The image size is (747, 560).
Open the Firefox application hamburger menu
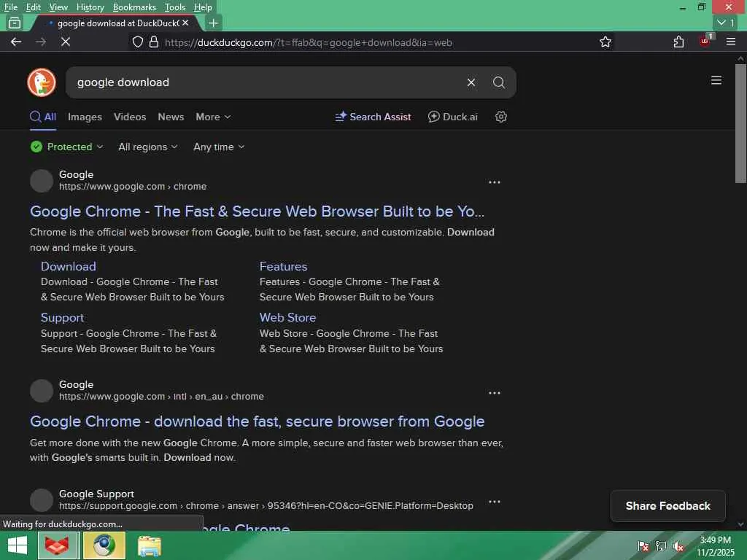tap(731, 42)
